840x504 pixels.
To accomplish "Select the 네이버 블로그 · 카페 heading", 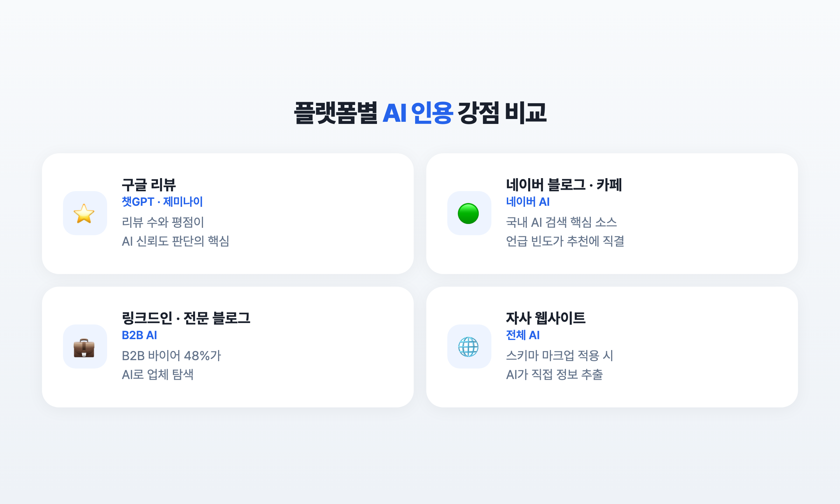I will (564, 184).
